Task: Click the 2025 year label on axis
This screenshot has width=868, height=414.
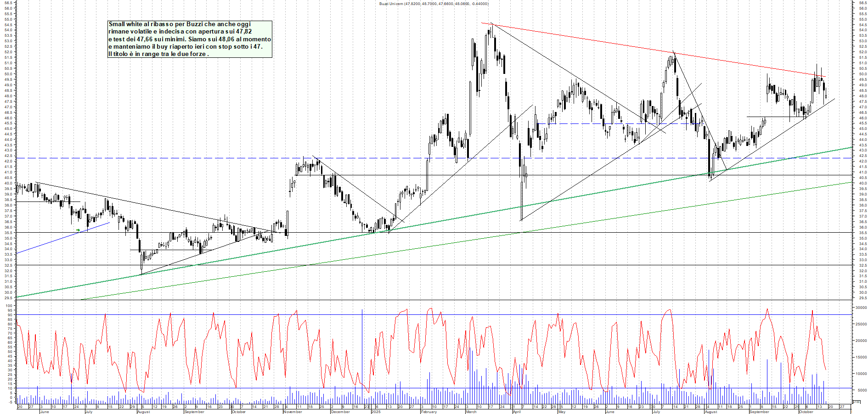Action: point(376,412)
